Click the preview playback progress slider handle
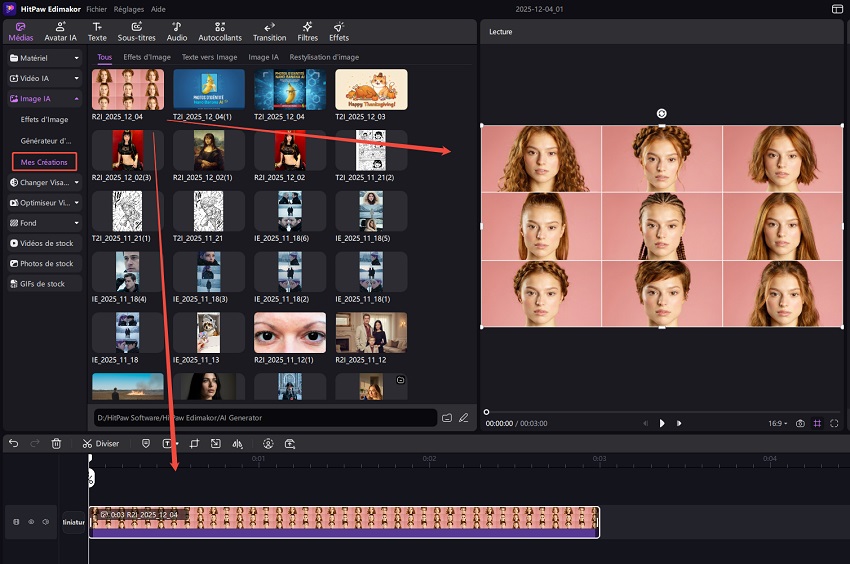 [x=486, y=412]
